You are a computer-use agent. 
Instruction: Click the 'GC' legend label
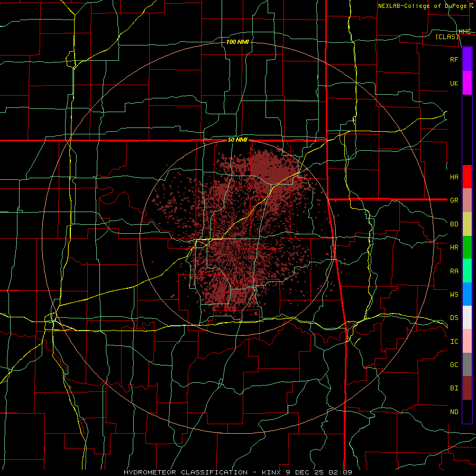pyautogui.click(x=454, y=364)
